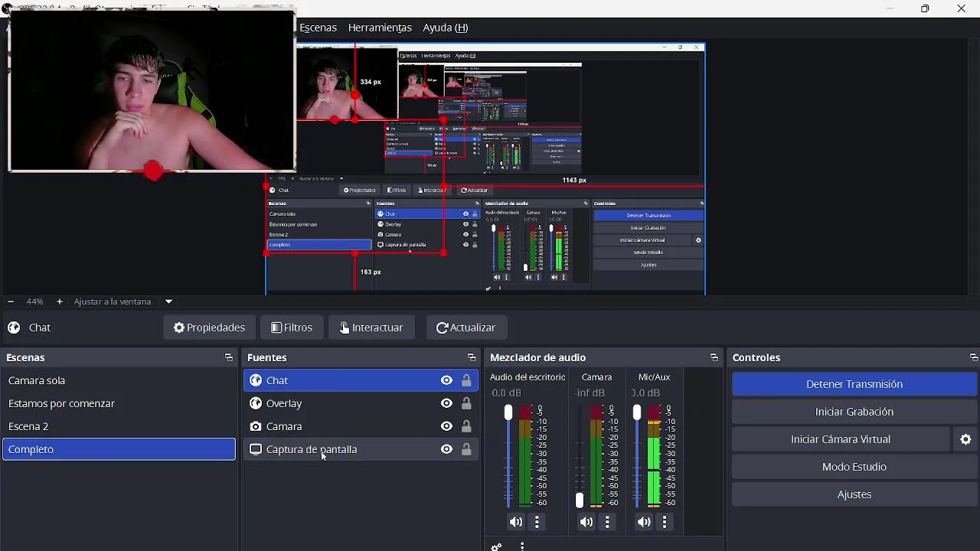Select Estamos por comenzar scene
Image resolution: width=980 pixels, height=551 pixels.
click(x=119, y=403)
